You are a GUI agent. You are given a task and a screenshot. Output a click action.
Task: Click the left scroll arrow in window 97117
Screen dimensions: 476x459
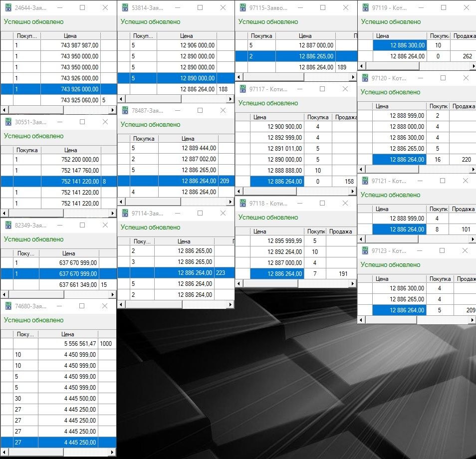pos(238,192)
